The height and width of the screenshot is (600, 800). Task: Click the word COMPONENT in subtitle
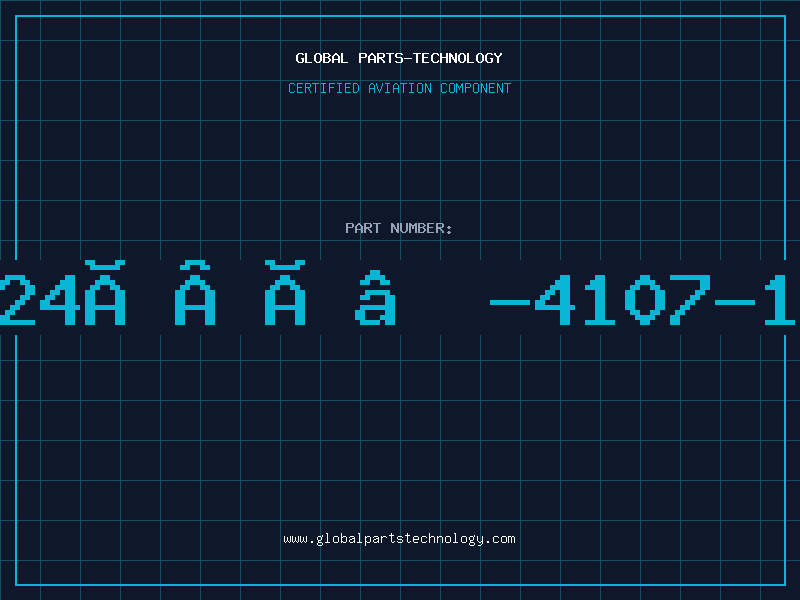(475, 88)
